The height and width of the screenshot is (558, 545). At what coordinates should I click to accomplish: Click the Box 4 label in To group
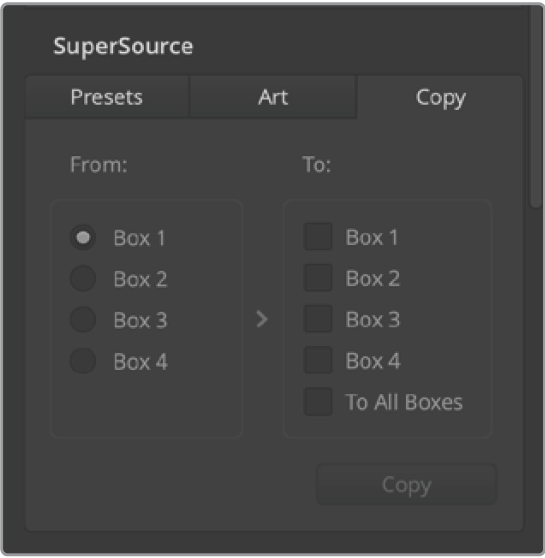pyautogui.click(x=373, y=361)
